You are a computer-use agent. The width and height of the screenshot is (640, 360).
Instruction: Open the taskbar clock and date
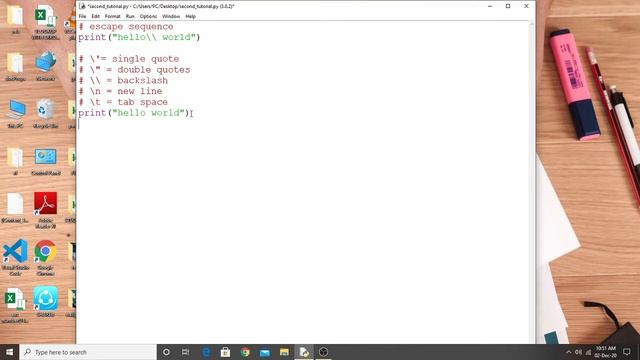click(605, 352)
